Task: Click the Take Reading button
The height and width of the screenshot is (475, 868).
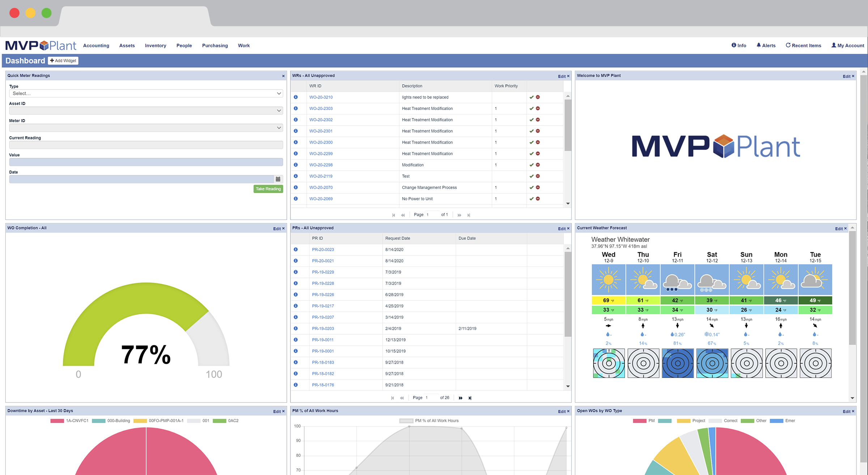Action: click(268, 189)
